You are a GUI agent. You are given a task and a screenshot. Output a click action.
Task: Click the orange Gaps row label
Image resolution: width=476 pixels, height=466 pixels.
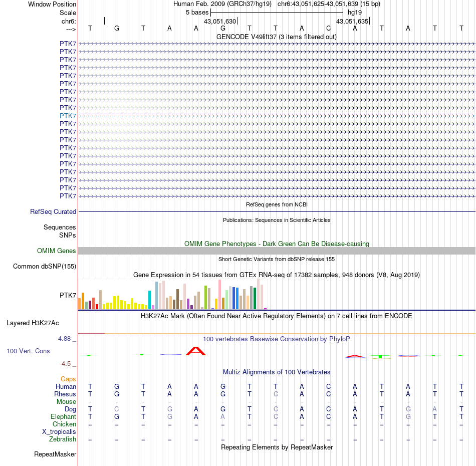point(68,379)
